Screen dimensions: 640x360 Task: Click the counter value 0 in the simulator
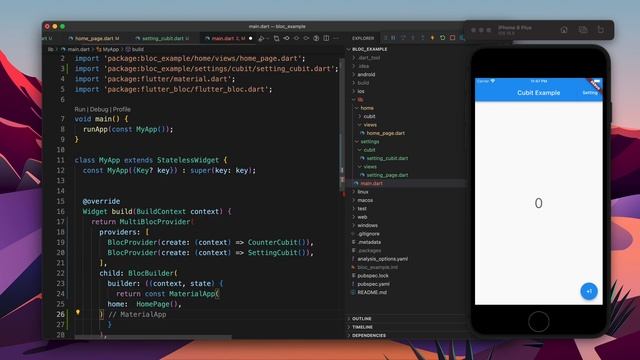coord(538,203)
